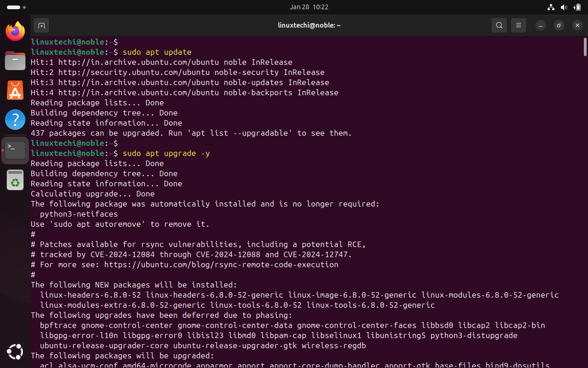588x368 pixels.
Task: Click the 'Hit:1' noble InRelease line
Action: (162, 62)
